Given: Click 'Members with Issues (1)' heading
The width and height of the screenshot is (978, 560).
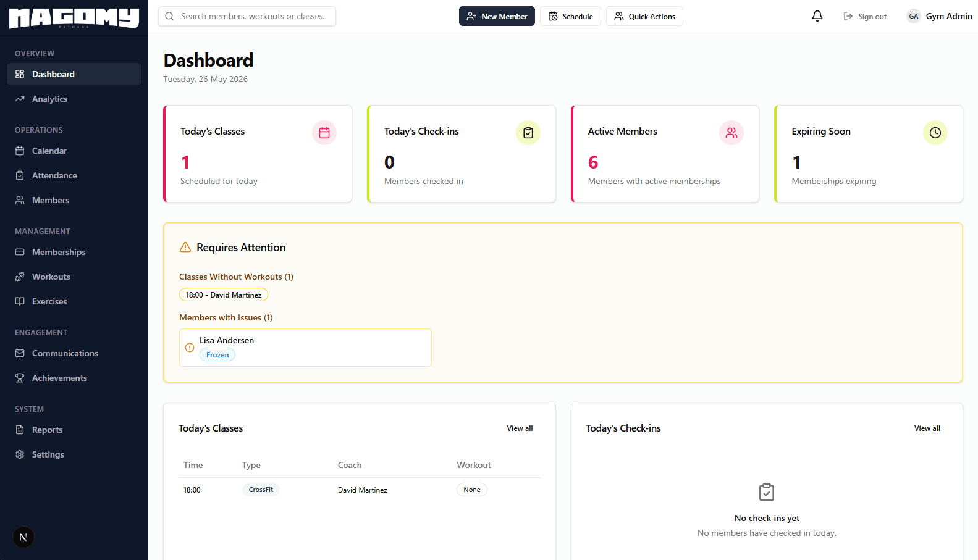Looking at the screenshot, I should click(226, 317).
